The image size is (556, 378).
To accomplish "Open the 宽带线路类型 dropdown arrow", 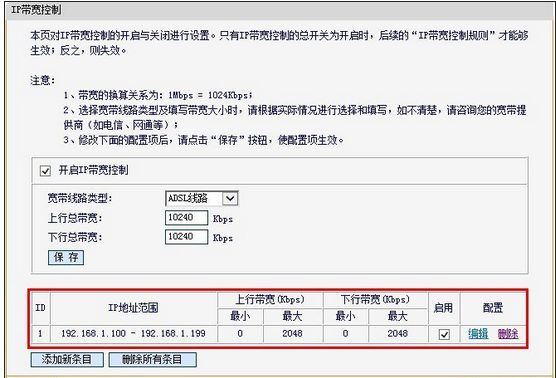I will (230, 198).
